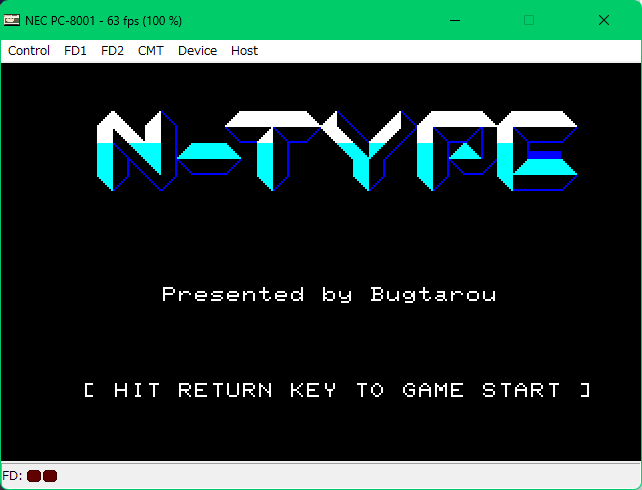Expand the Host menu
Viewport: 642px width, 490px height.
point(244,51)
